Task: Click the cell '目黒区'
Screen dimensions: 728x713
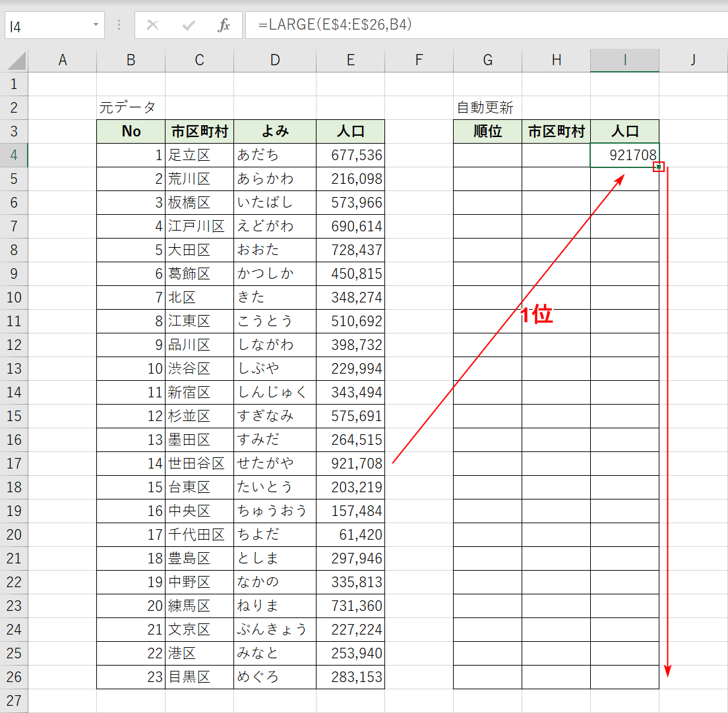Action: coord(199,677)
